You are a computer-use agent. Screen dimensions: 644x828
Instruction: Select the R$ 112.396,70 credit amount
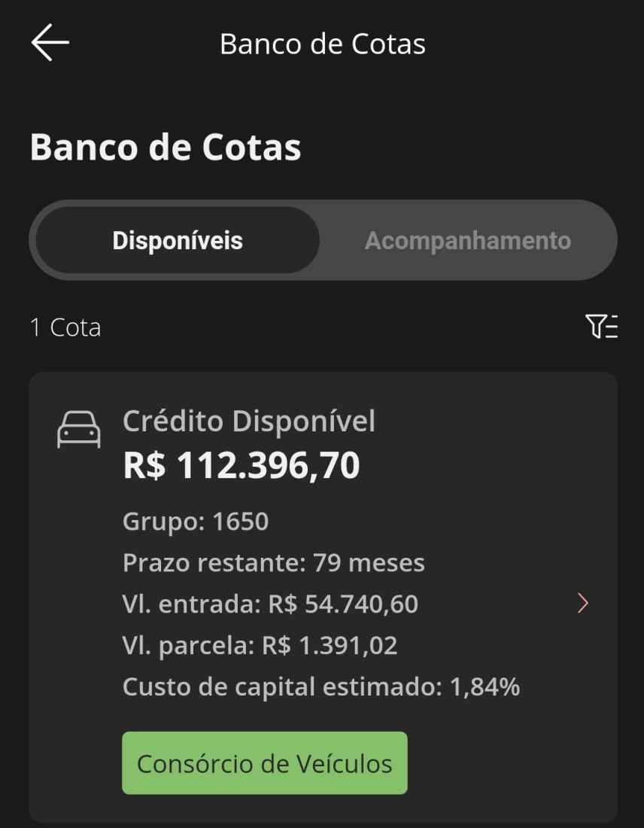(x=241, y=465)
